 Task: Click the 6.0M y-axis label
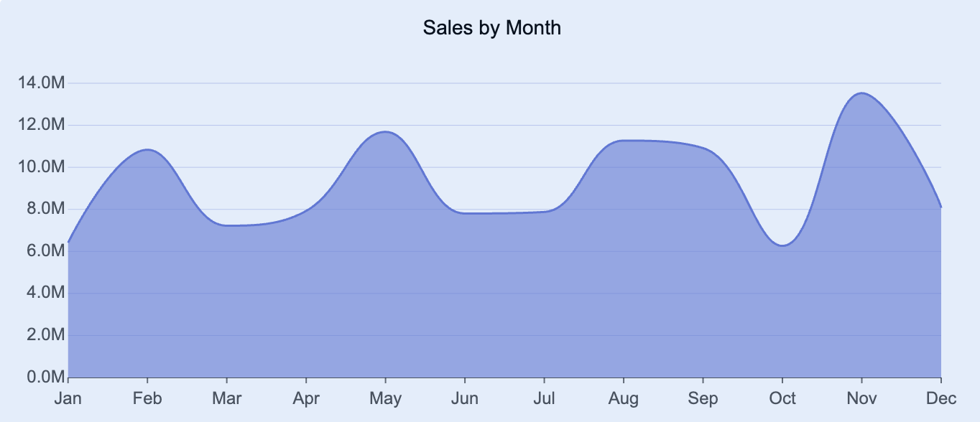coord(45,251)
